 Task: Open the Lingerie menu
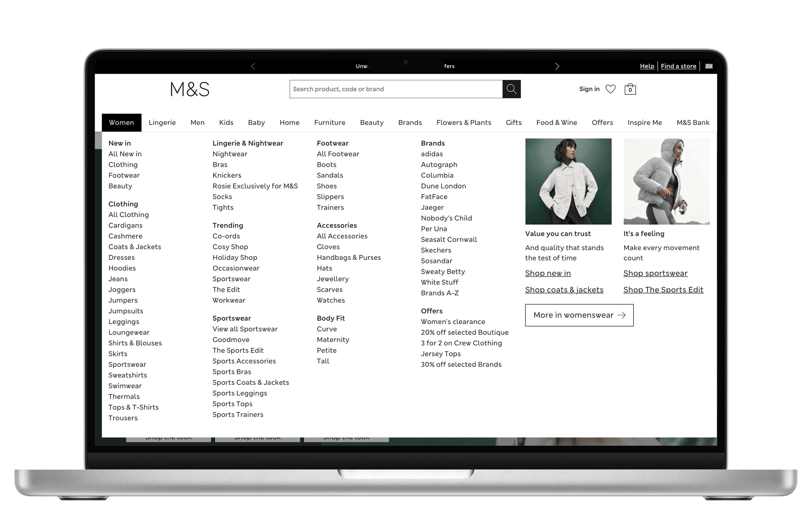click(162, 123)
